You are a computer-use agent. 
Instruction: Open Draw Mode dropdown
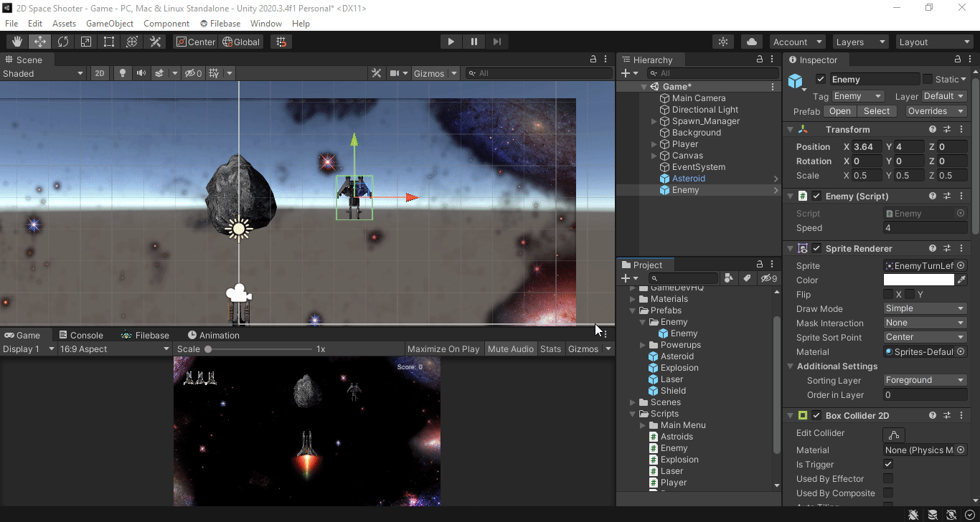point(925,308)
